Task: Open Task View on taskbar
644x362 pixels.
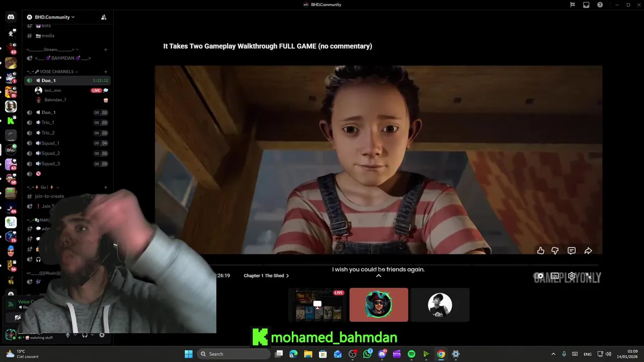Action: point(279,354)
